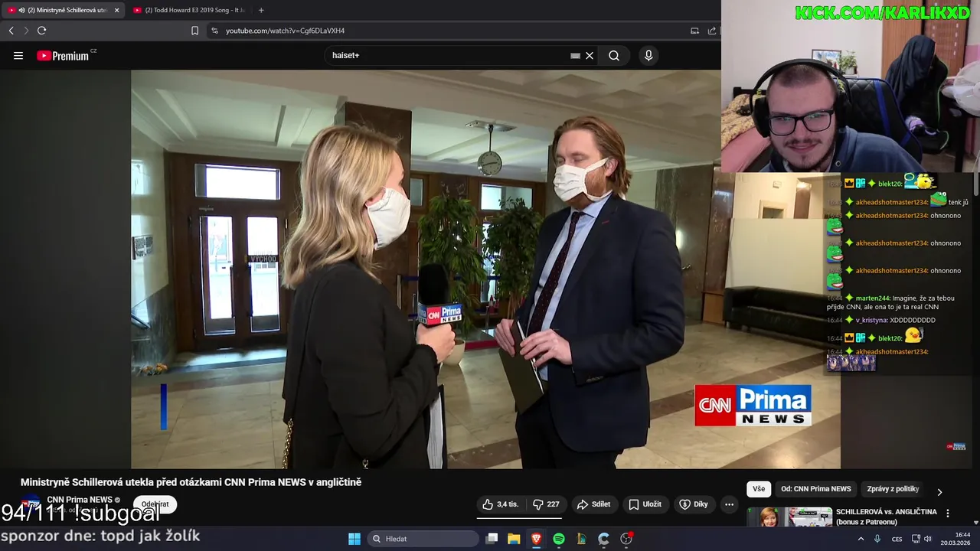
Task: Open the SCHILLEROVÁ vs. ANGLIČTINA video title
Action: click(x=886, y=517)
